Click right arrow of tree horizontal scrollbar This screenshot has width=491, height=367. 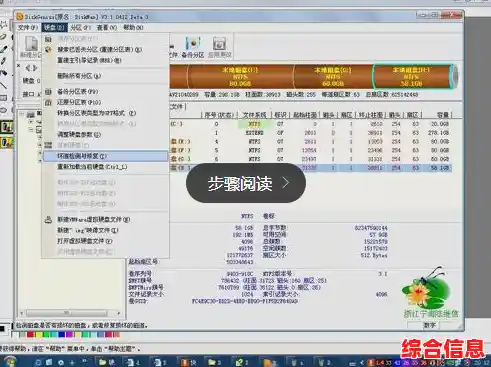[119, 313]
